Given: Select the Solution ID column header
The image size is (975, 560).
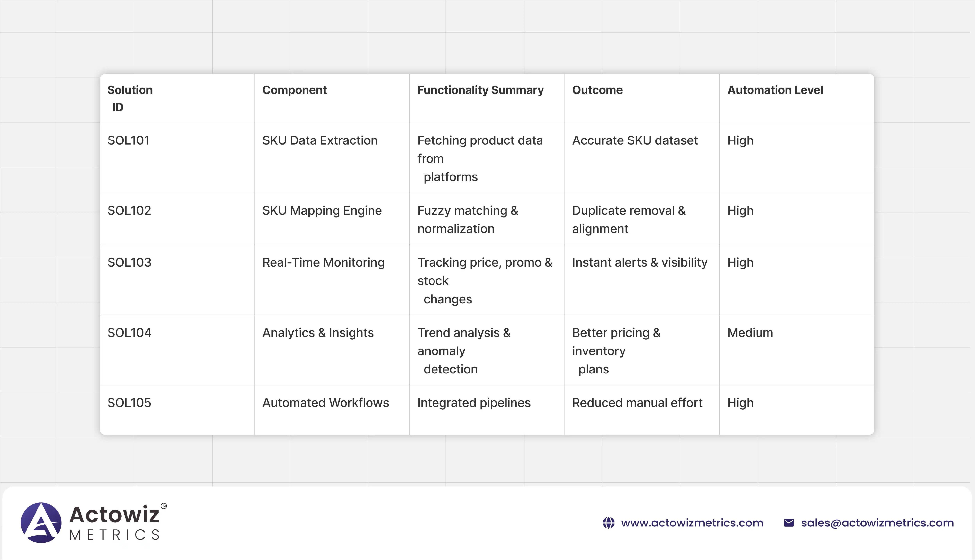Looking at the screenshot, I should [130, 99].
